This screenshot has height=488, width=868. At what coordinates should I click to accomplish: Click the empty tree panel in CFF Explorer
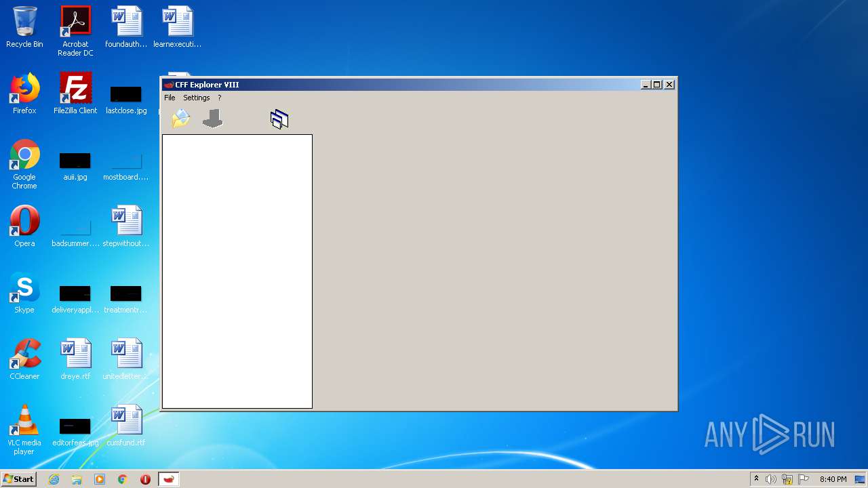click(x=237, y=271)
